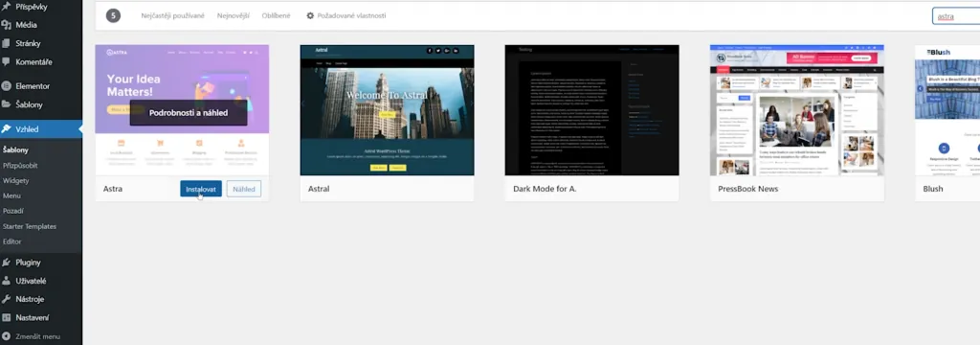
Task: Expand Požadované vlastnosti feature filter
Action: 345,15
